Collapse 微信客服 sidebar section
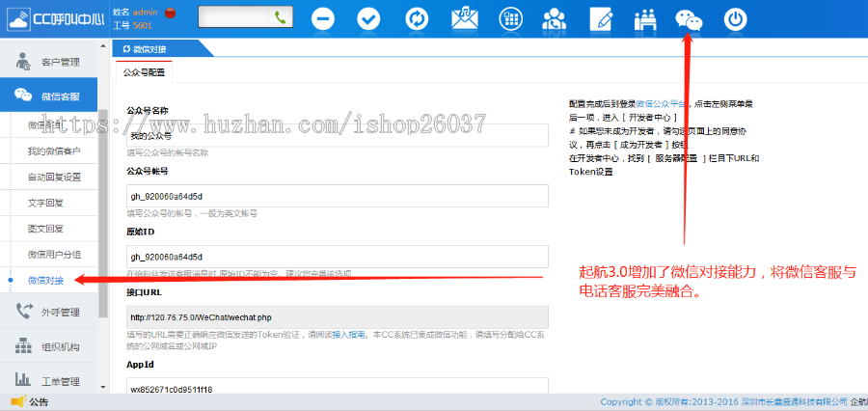 (x=49, y=96)
